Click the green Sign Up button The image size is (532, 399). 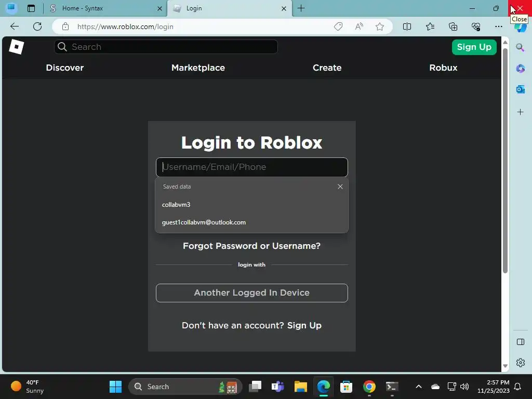tap(474, 47)
